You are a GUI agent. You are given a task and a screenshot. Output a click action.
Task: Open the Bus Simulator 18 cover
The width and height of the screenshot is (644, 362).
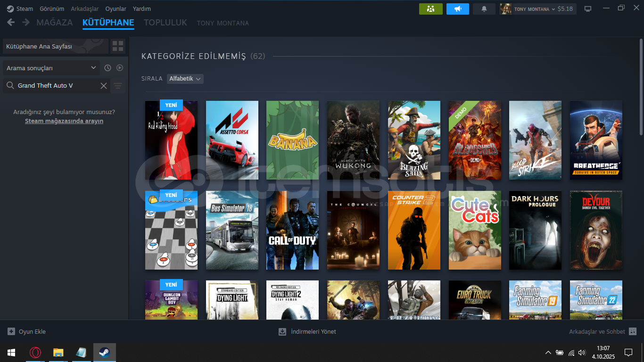(x=232, y=230)
